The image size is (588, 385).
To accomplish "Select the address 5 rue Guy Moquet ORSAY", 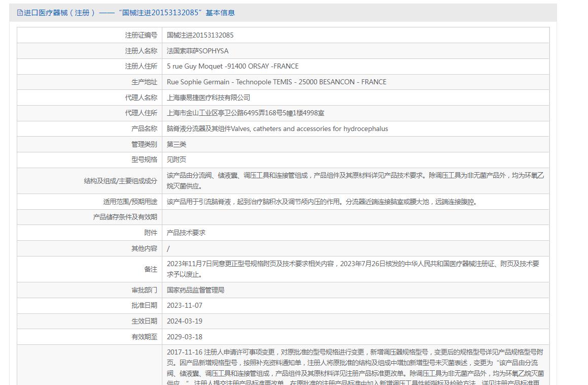I will click(x=232, y=67).
